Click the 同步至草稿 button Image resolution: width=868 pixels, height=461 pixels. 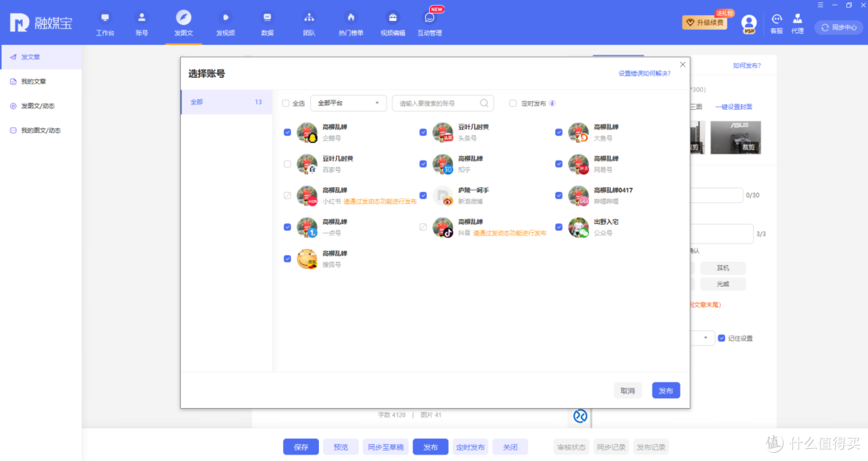tap(386, 447)
